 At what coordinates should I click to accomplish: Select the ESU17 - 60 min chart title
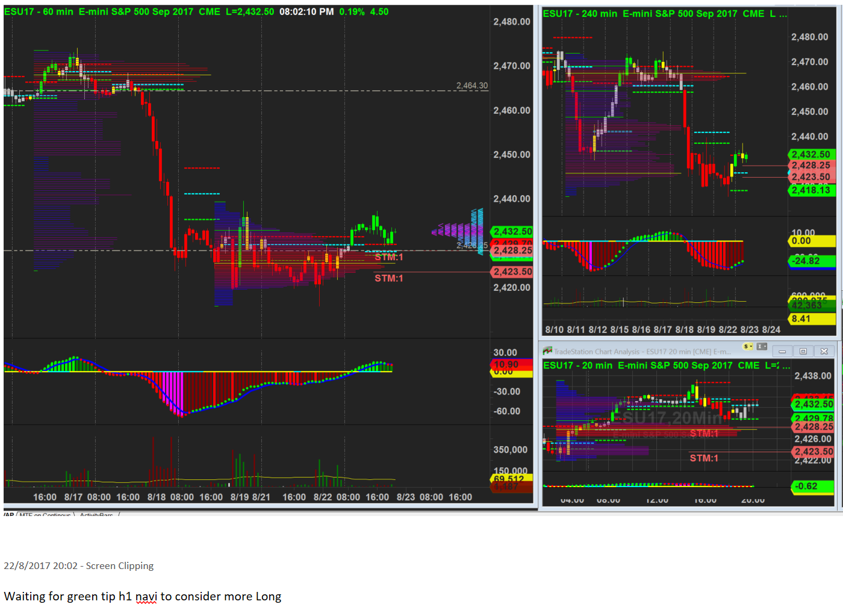pos(39,12)
